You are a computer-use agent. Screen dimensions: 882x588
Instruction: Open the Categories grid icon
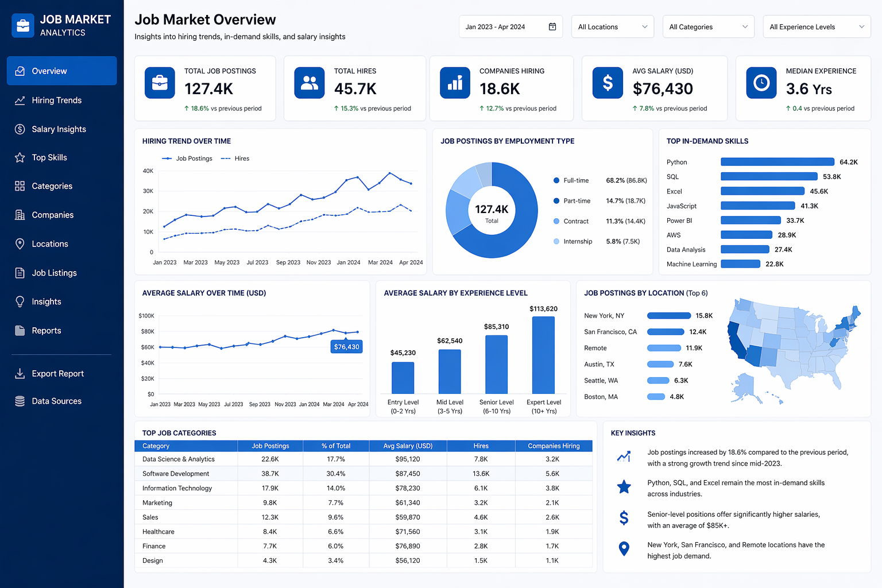(20, 186)
